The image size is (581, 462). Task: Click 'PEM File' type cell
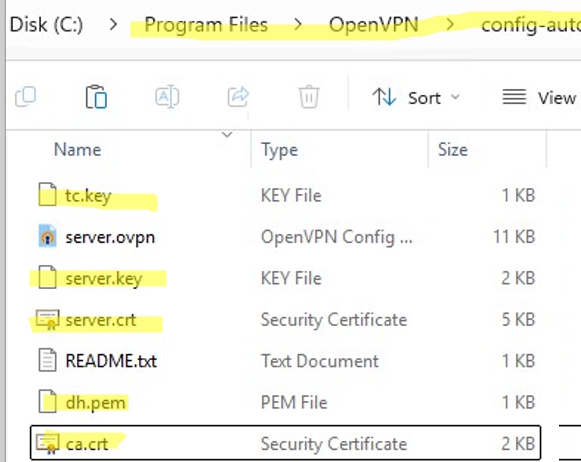tap(294, 403)
